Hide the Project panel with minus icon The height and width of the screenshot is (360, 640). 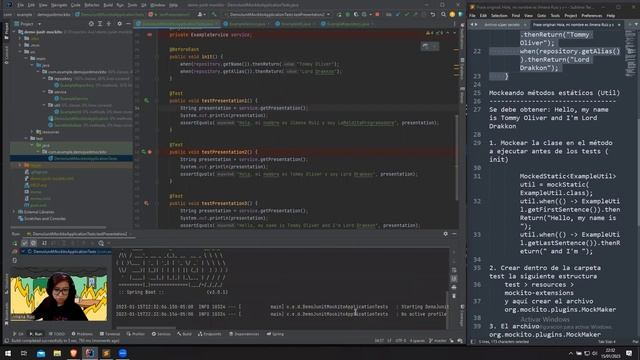click(128, 24)
